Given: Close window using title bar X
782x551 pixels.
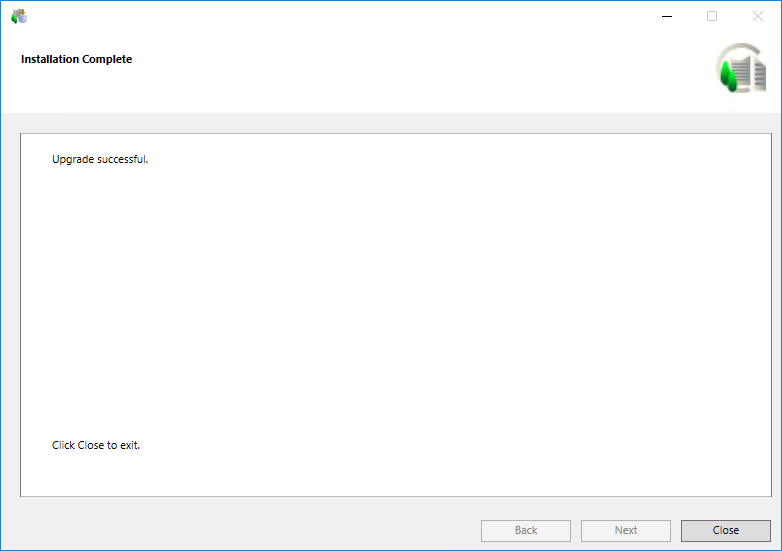Looking at the screenshot, I should [757, 16].
